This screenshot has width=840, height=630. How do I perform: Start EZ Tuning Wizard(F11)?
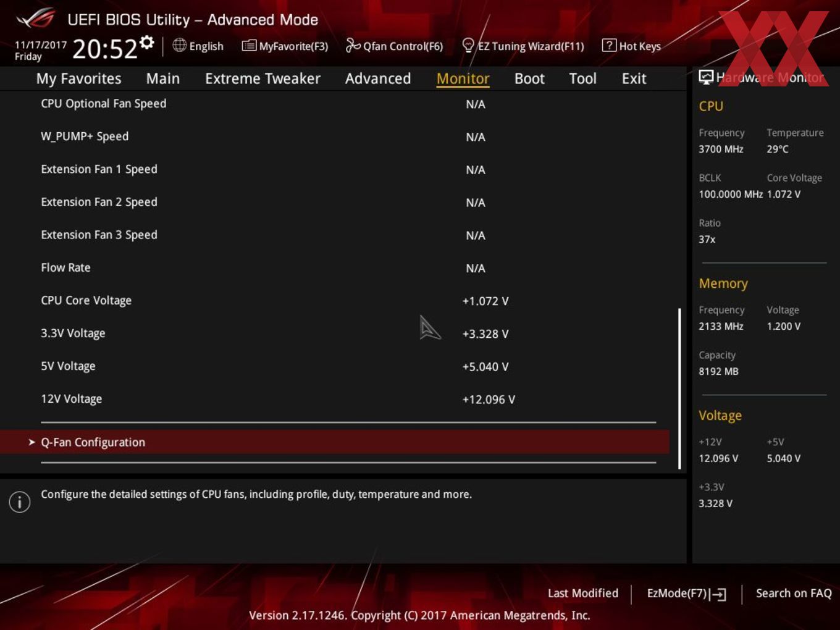[x=531, y=46]
